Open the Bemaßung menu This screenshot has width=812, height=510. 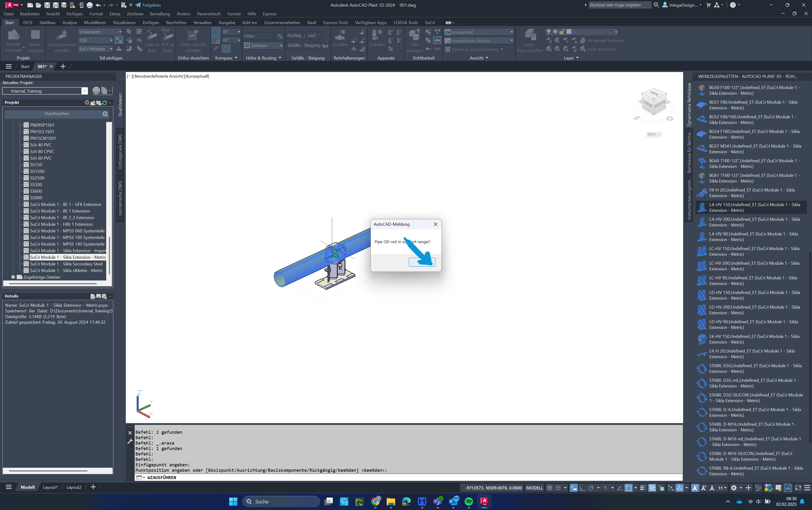[160, 14]
